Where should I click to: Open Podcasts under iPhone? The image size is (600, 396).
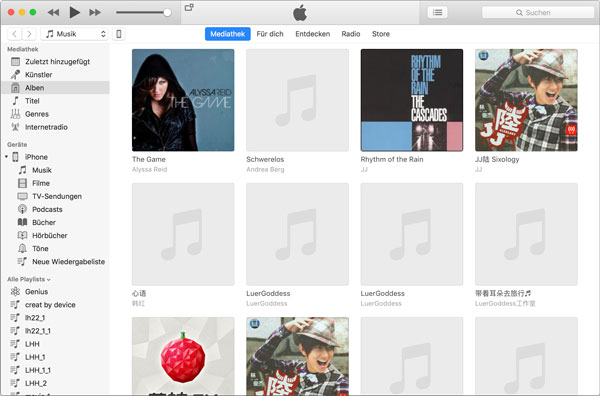[x=55, y=209]
